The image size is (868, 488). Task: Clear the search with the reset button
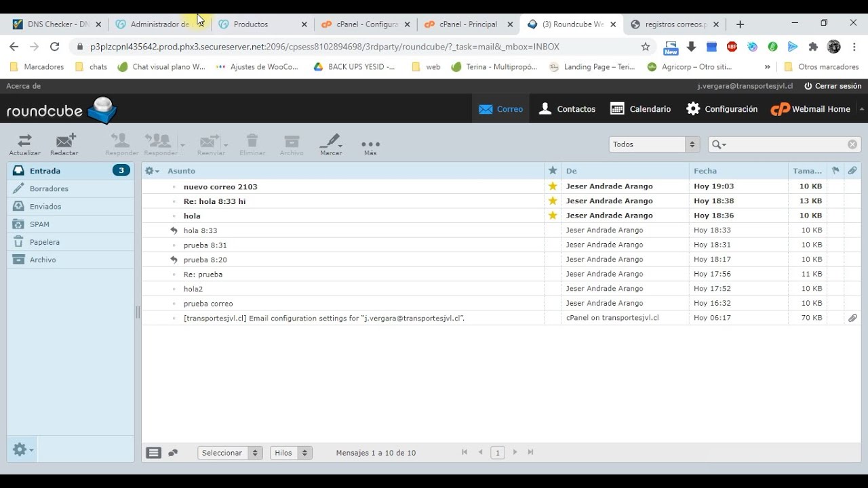[852, 144]
